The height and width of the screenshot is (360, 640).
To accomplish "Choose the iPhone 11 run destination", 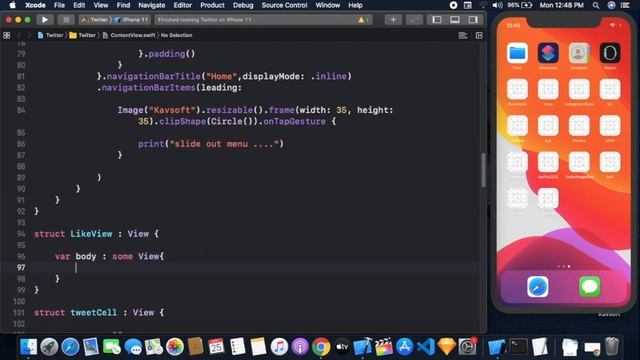I will point(131,20).
